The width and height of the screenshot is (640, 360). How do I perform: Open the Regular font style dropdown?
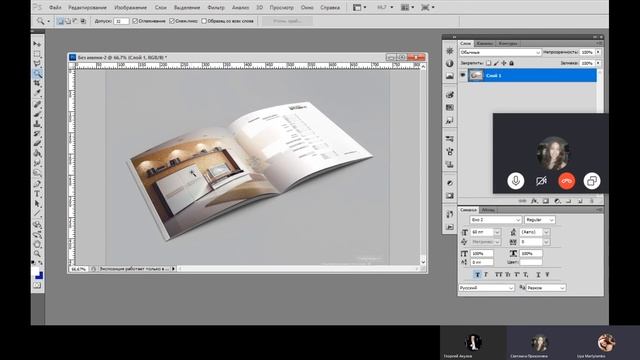(x=540, y=220)
